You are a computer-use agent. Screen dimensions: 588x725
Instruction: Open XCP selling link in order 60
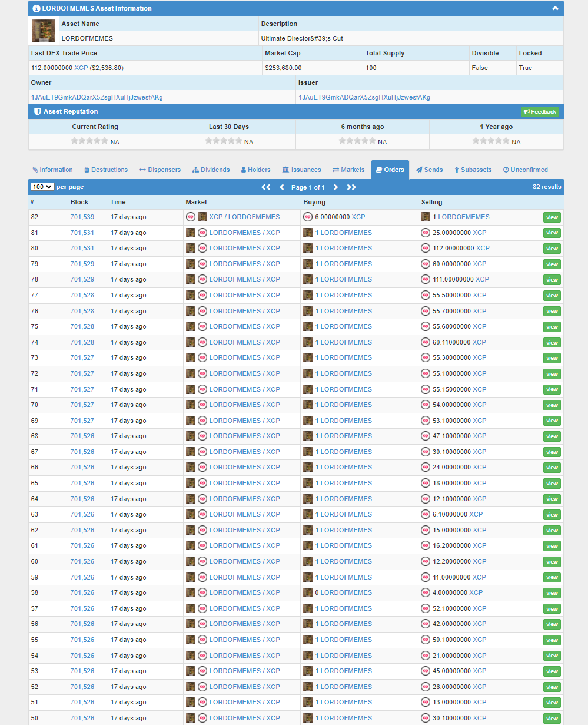point(480,561)
